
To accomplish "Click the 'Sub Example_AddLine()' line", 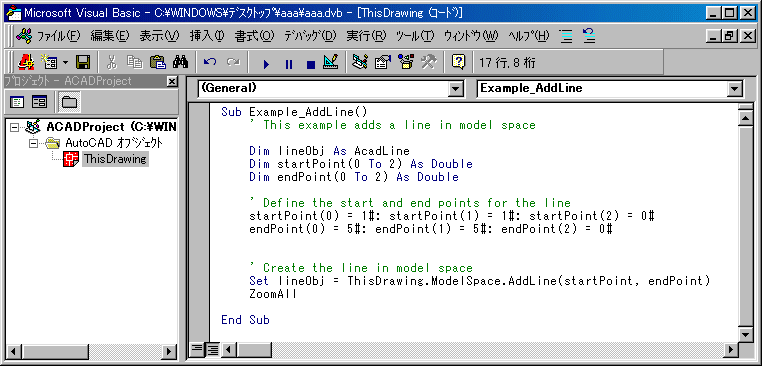I will (x=294, y=112).
